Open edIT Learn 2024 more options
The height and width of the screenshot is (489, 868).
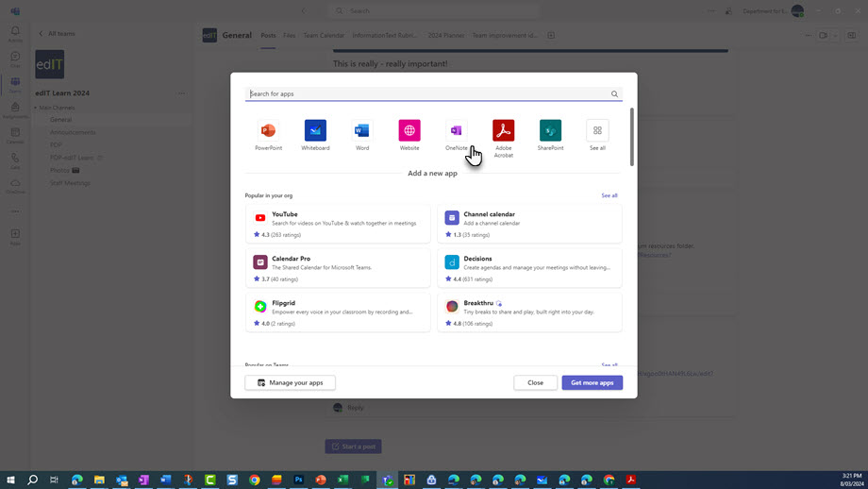pos(181,93)
